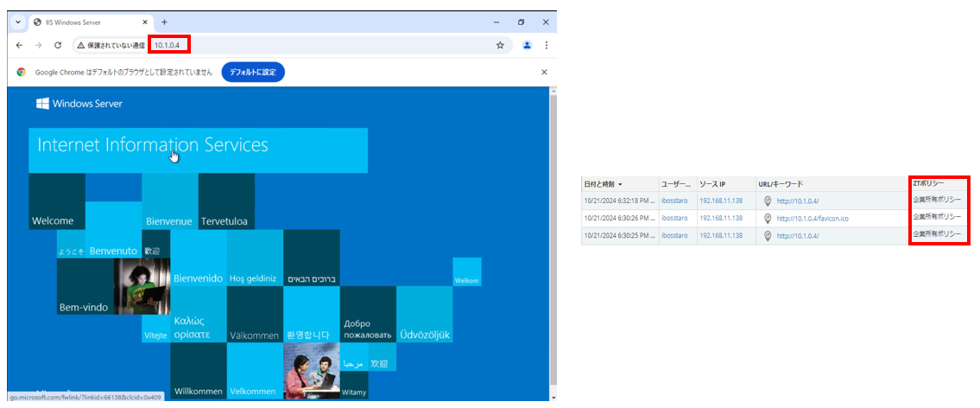Click the ソース IP column header
The height and width of the screenshot is (408, 980).
click(725, 184)
